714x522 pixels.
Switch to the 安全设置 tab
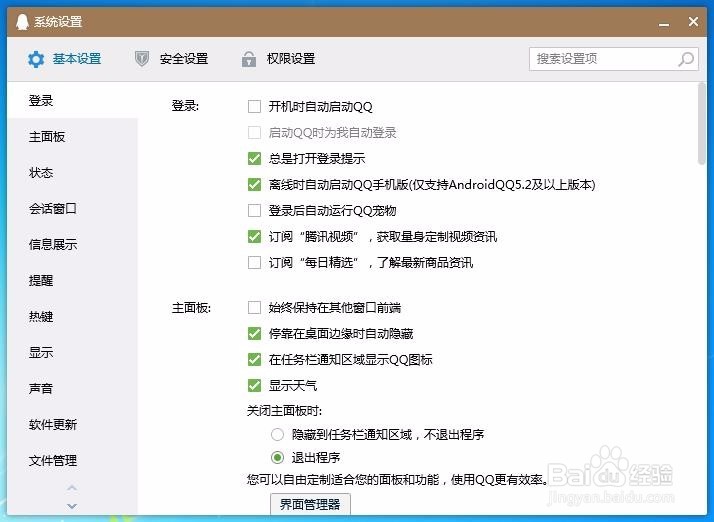172,59
